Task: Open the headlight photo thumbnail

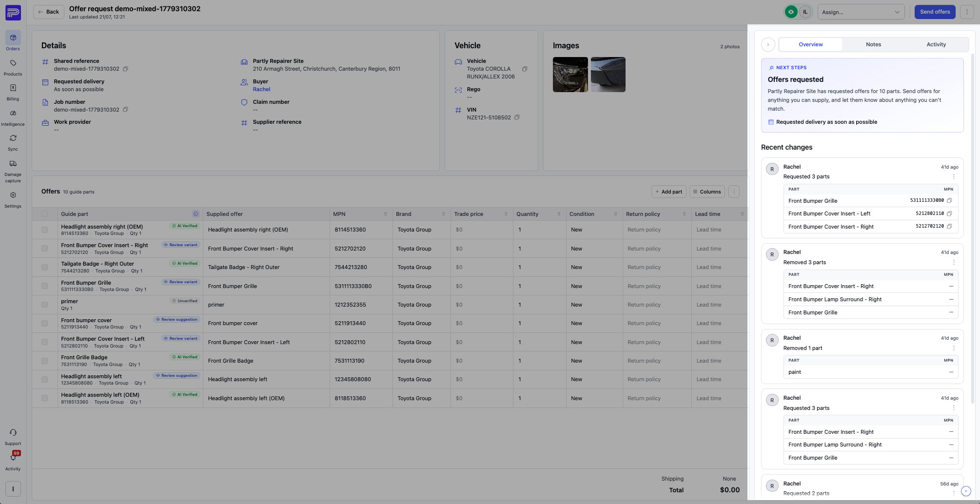Action: (x=570, y=75)
